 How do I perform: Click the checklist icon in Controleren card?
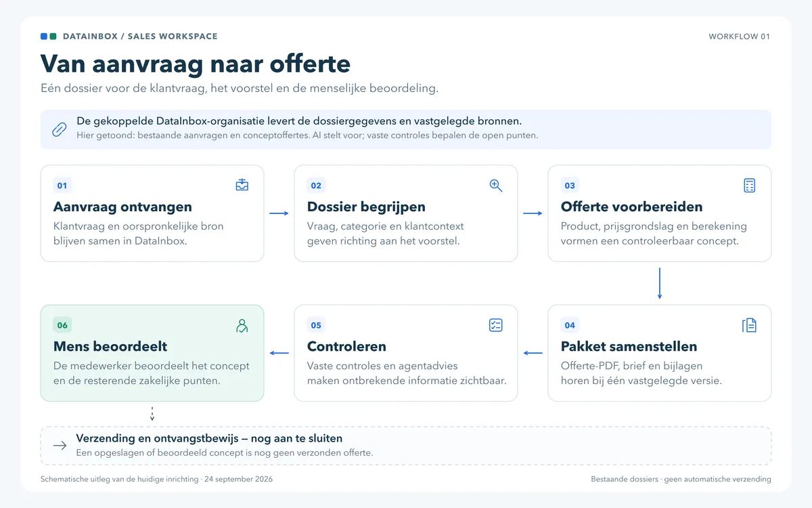click(x=496, y=325)
